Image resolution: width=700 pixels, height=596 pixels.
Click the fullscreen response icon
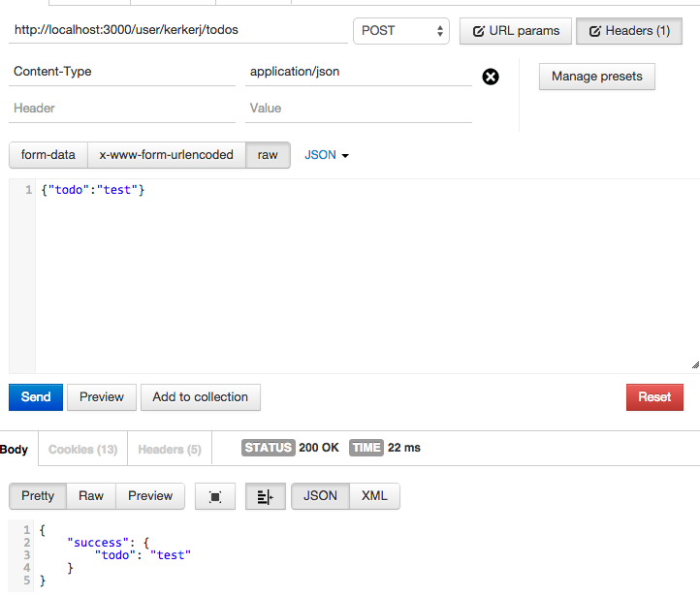215,496
